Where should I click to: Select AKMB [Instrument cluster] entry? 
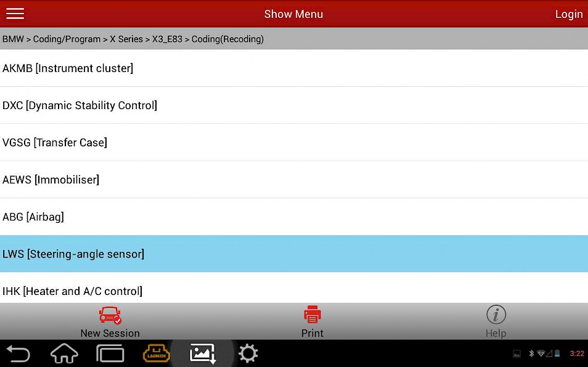tap(294, 68)
